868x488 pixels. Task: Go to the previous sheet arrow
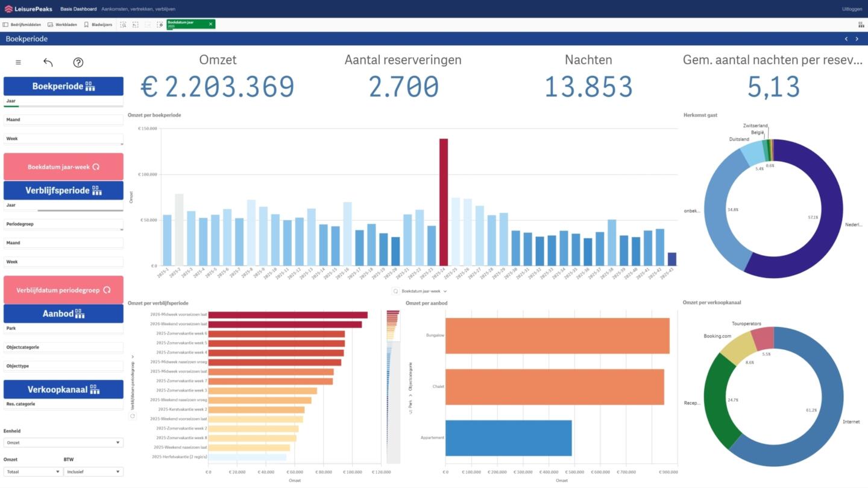tap(846, 39)
